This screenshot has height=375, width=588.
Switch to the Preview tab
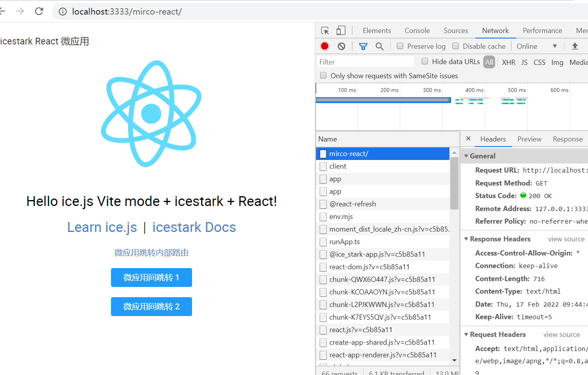[529, 139]
